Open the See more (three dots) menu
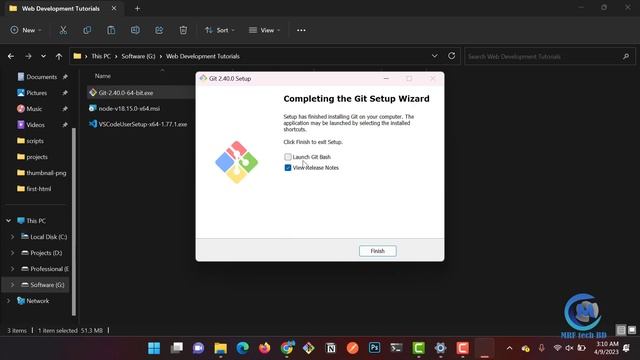The width and height of the screenshot is (640, 360). pyautogui.click(x=301, y=30)
